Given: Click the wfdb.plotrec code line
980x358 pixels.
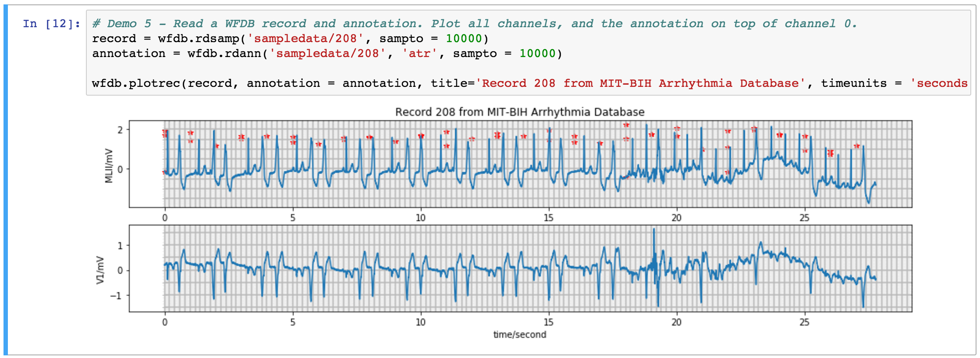Looking at the screenshot, I should (x=530, y=83).
